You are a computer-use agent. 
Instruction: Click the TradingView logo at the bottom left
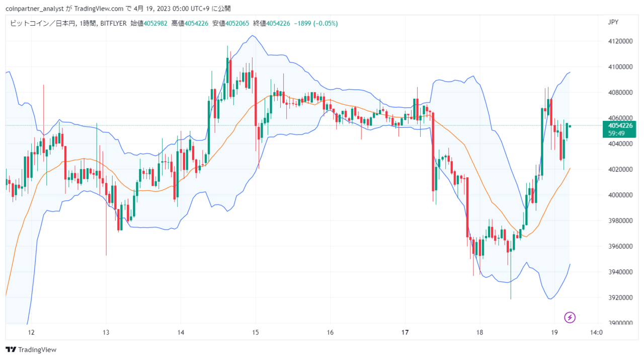click(x=31, y=349)
